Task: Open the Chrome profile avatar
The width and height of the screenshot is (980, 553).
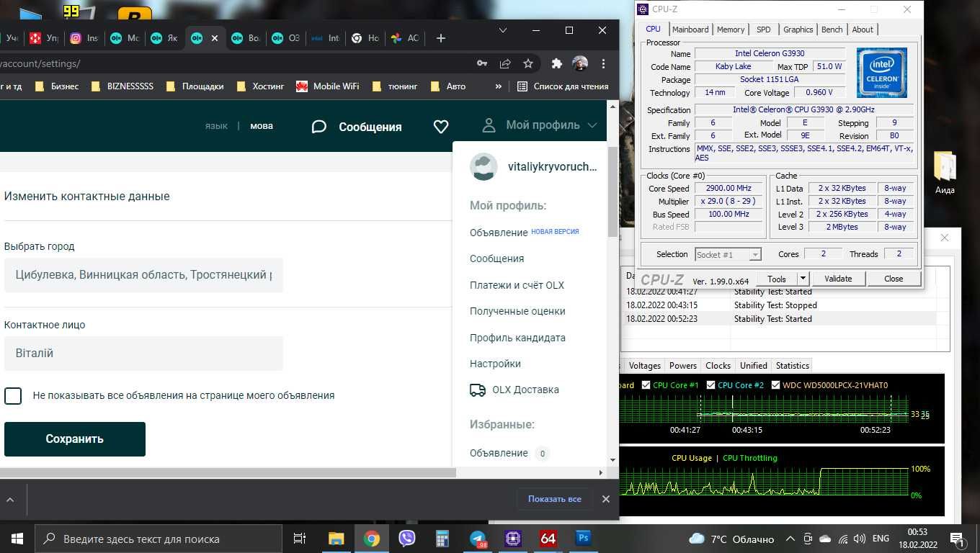Action: pyautogui.click(x=580, y=63)
